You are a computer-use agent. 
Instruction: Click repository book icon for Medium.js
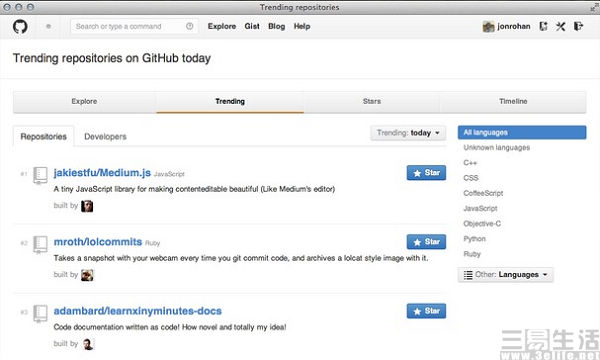click(x=40, y=175)
